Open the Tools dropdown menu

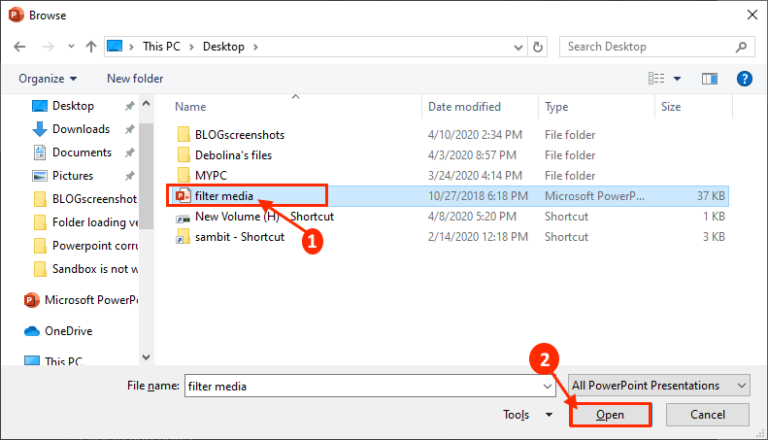coord(527,415)
